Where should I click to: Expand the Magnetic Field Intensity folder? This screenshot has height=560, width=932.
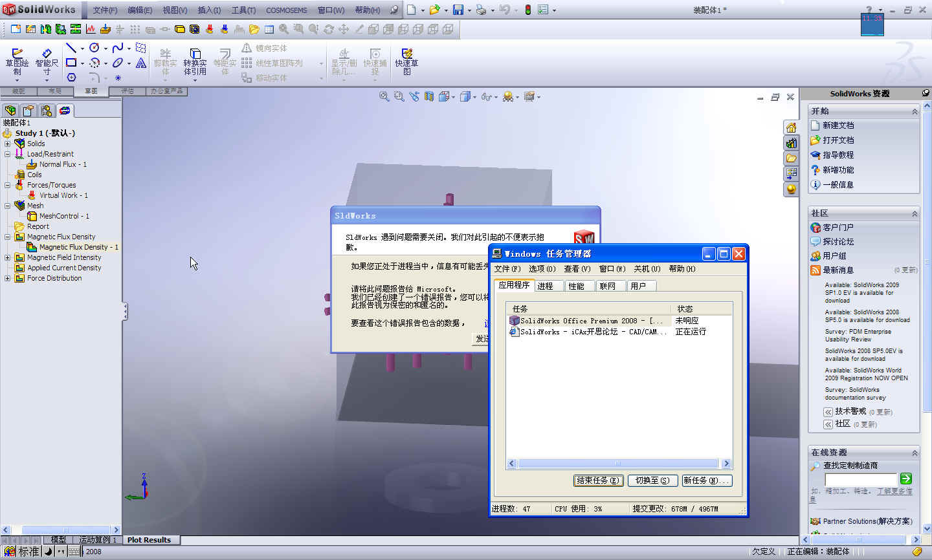pos(8,257)
